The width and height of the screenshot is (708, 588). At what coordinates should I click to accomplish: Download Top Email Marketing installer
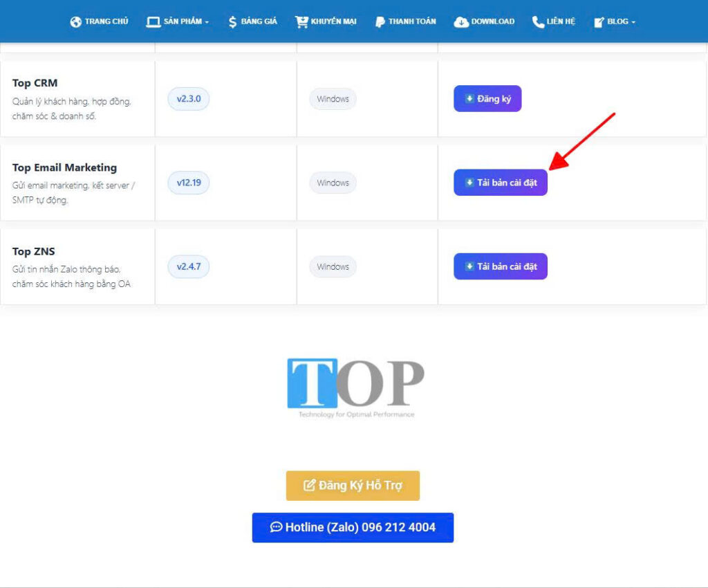point(501,183)
